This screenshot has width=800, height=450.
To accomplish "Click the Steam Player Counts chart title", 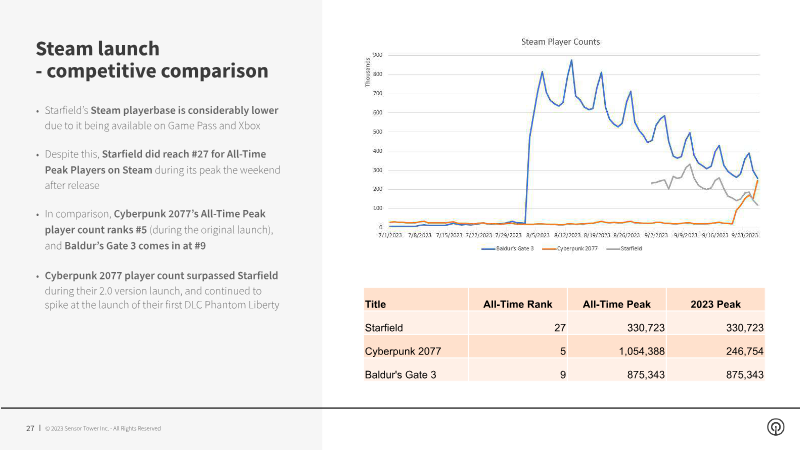I will coord(561,42).
